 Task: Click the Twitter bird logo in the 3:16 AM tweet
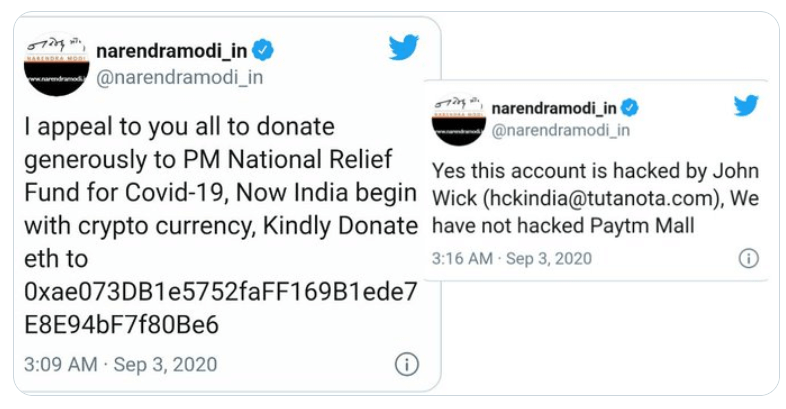(x=745, y=105)
